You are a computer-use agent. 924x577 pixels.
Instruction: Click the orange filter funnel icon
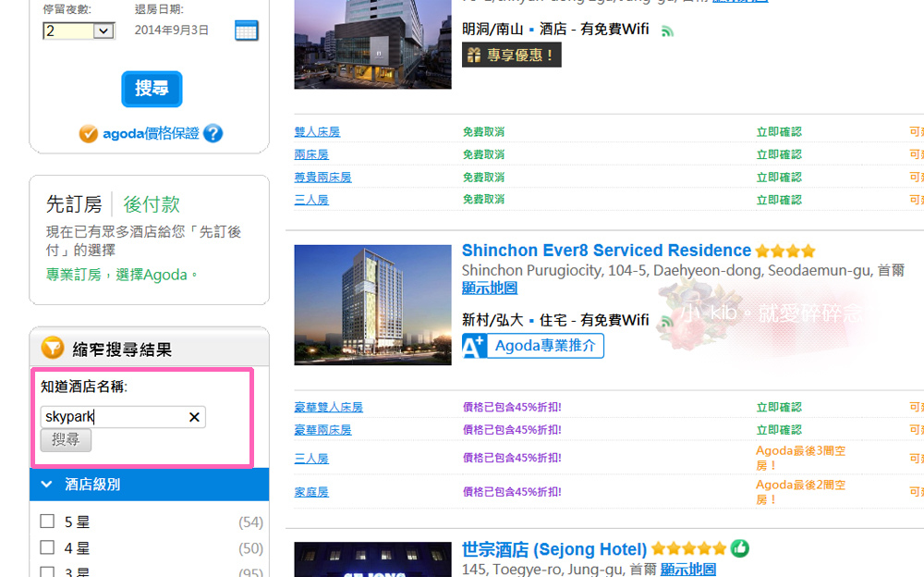point(53,348)
